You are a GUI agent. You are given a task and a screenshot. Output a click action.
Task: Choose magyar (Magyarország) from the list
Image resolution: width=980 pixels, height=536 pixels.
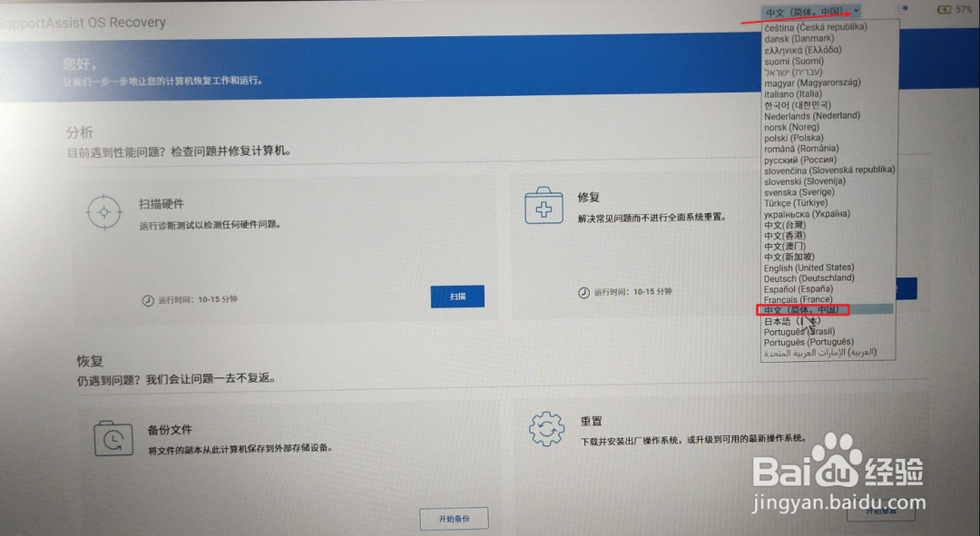[x=812, y=83]
